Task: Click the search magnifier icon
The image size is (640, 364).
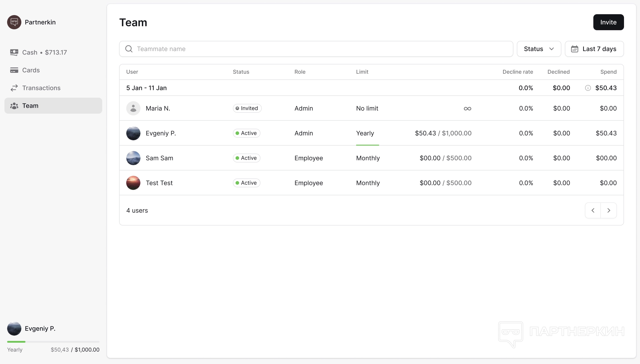Action: click(x=129, y=49)
